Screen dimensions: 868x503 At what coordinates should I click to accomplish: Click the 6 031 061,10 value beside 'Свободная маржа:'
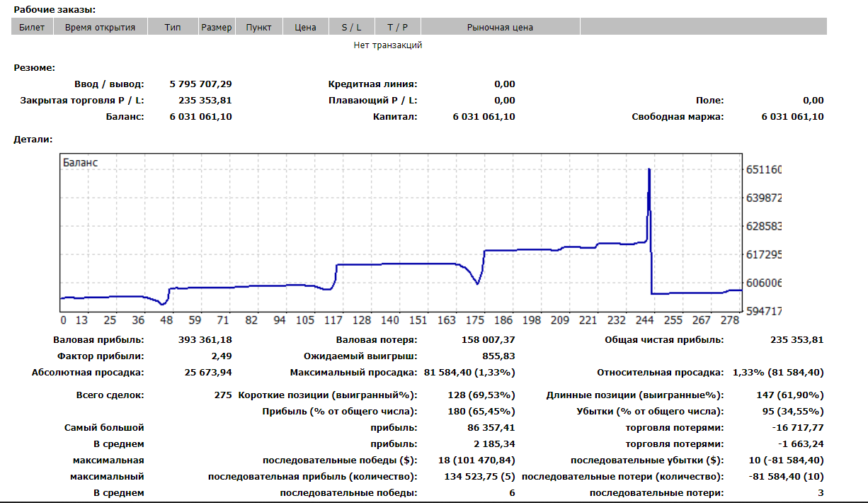(x=793, y=117)
